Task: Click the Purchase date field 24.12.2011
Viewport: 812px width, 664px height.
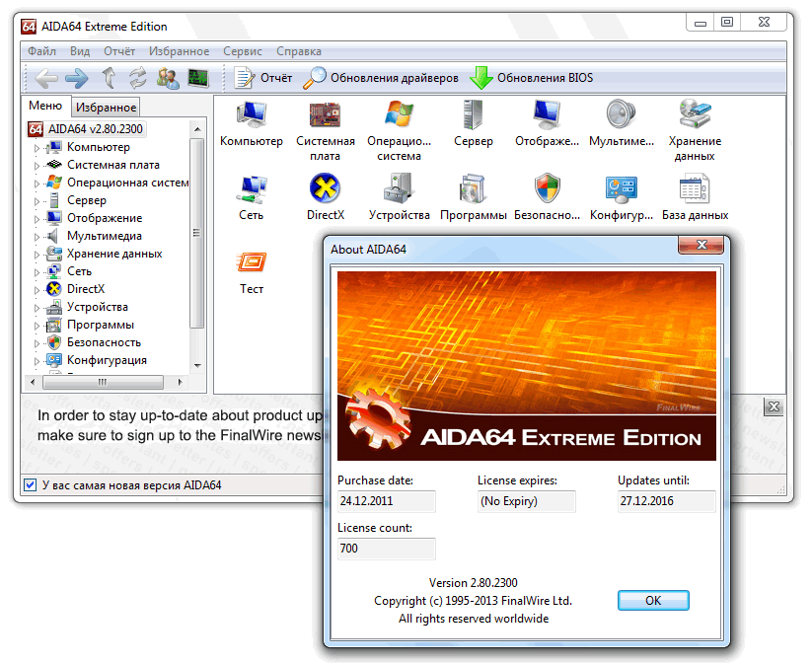Action: (387, 501)
